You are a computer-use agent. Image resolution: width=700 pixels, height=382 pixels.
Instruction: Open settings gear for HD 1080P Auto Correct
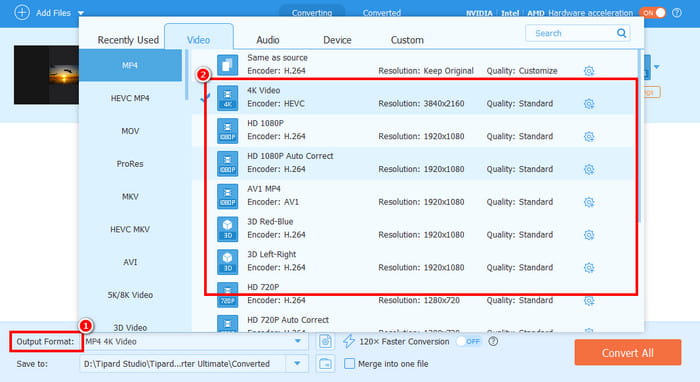[589, 169]
